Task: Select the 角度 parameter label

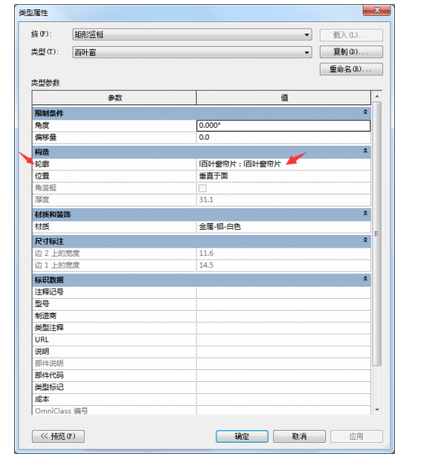Action: [42, 125]
